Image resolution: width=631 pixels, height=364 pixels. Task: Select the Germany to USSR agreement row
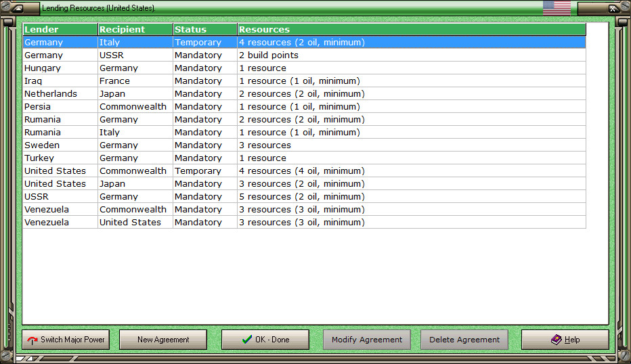pos(304,55)
